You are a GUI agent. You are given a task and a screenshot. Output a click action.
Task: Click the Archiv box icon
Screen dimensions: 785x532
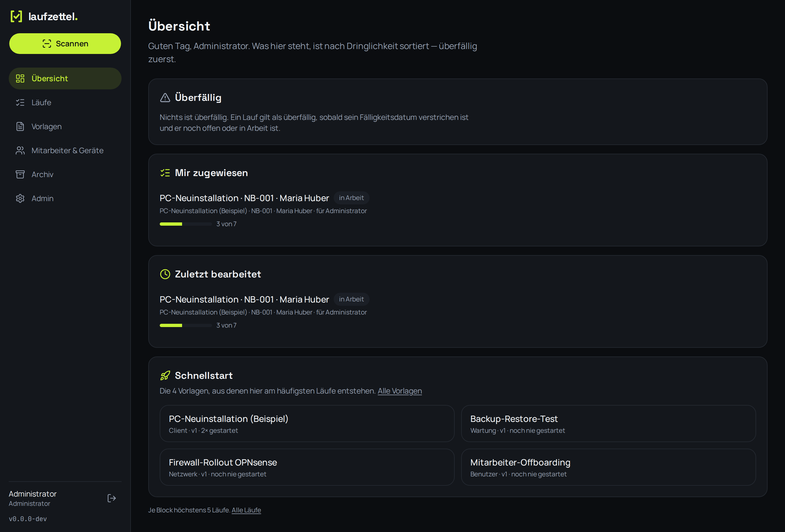20,174
